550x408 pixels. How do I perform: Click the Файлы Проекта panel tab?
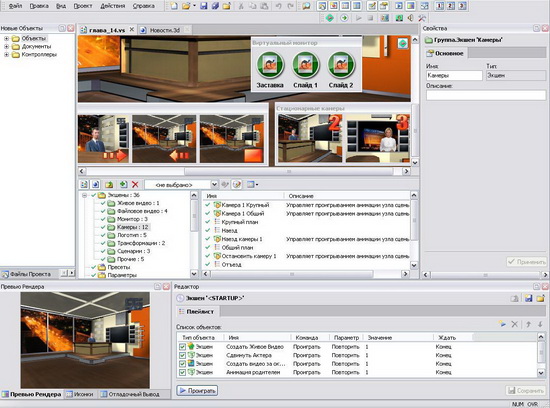[27, 274]
